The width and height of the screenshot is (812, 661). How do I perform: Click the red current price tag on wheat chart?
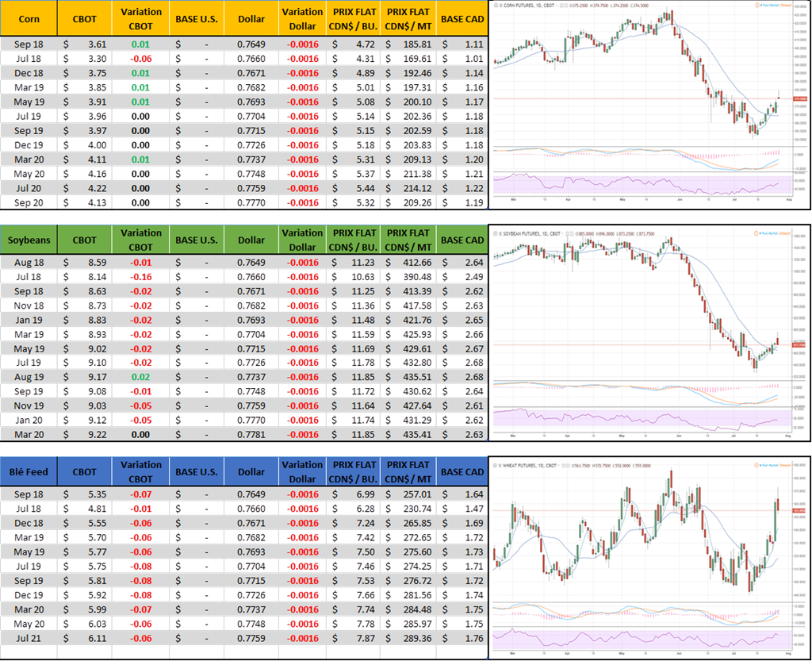(799, 510)
